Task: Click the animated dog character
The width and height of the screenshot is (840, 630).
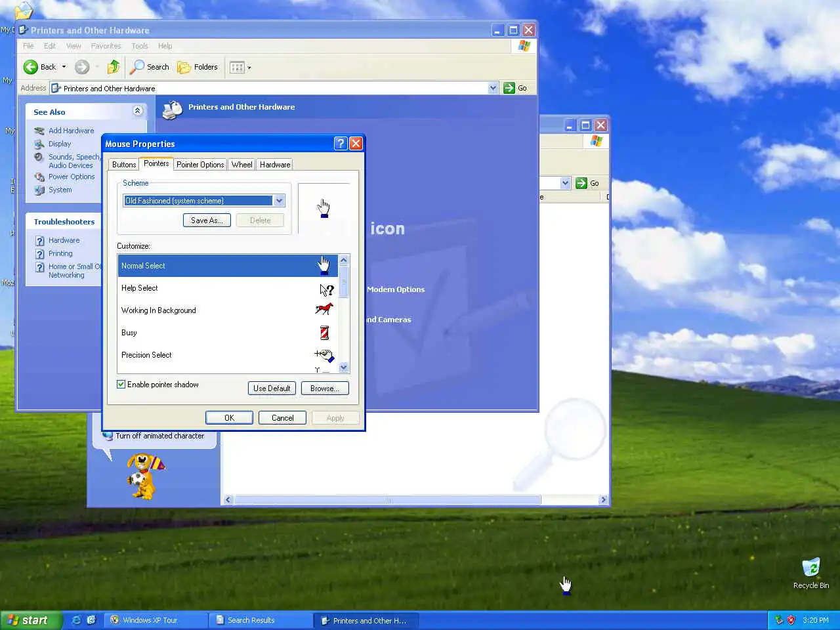Action: pyautogui.click(x=144, y=476)
